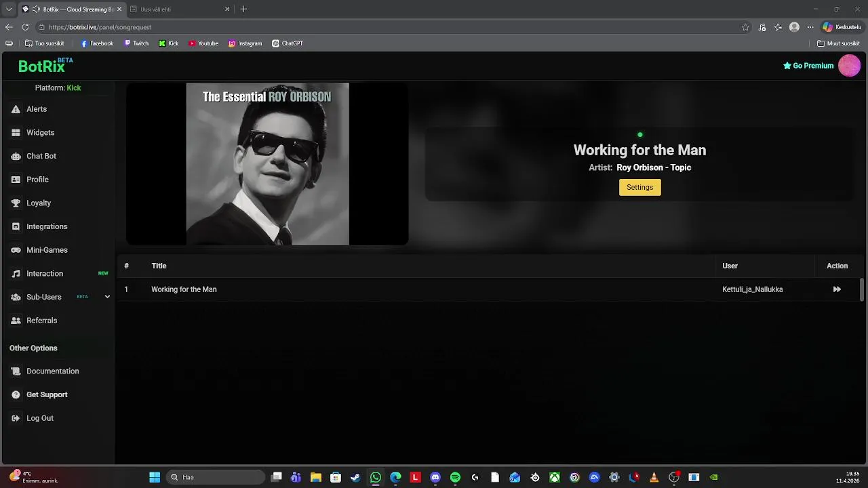This screenshot has height=488, width=868.
Task: Click the browser address bar
Action: coord(387,27)
